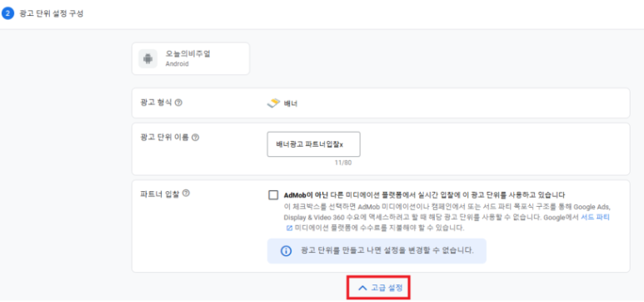
Task: Click the 11/80 character count
Action: coord(343,163)
